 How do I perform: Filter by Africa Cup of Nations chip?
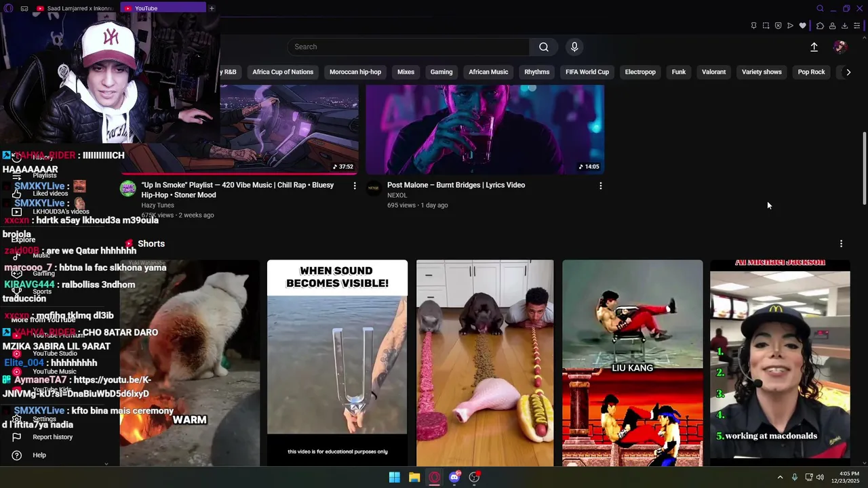click(283, 72)
